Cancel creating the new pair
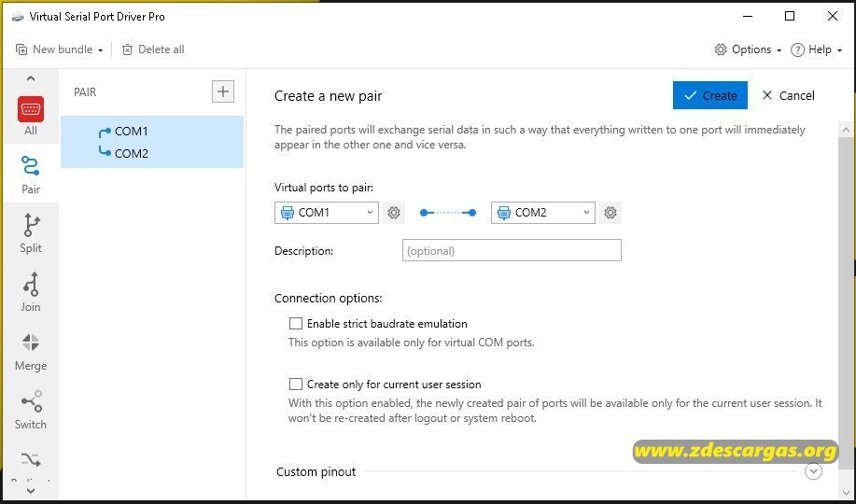 pyautogui.click(x=788, y=95)
